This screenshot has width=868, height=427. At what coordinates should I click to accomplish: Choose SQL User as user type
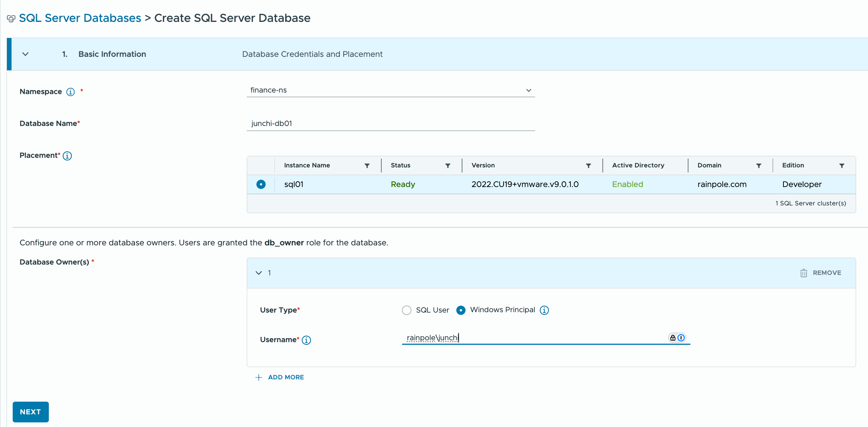407,310
